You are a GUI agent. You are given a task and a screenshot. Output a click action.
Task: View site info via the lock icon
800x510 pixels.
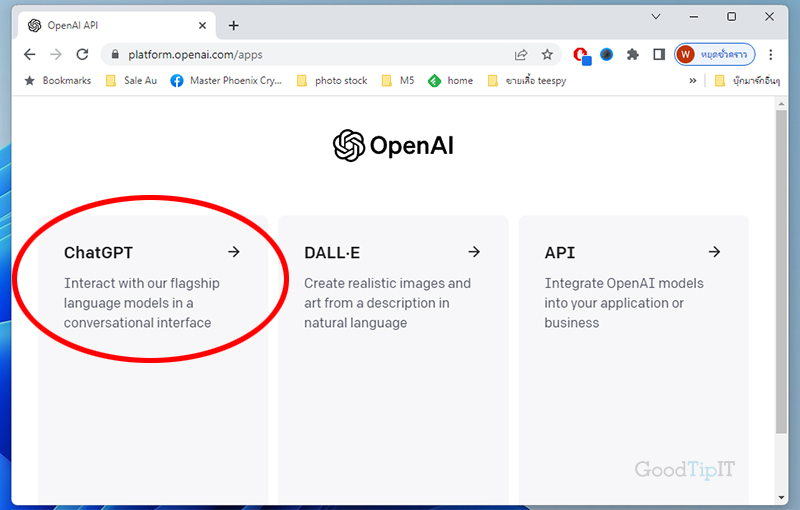(x=115, y=55)
